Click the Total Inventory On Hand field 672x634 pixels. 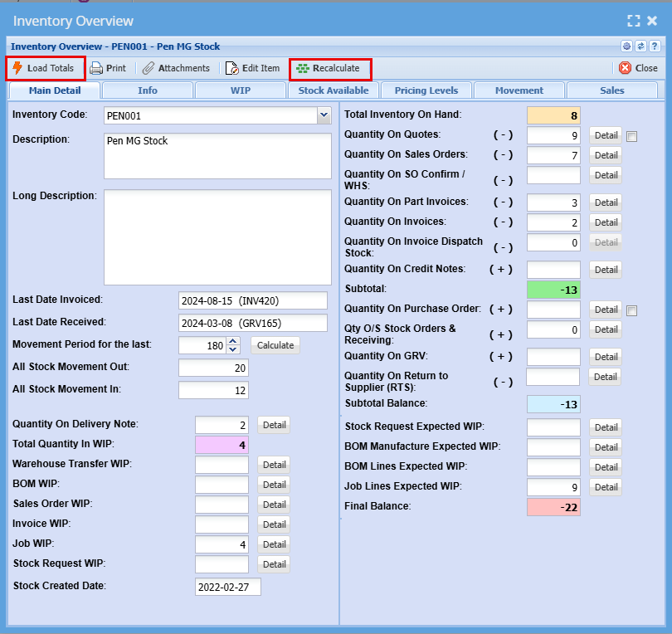[553, 115]
